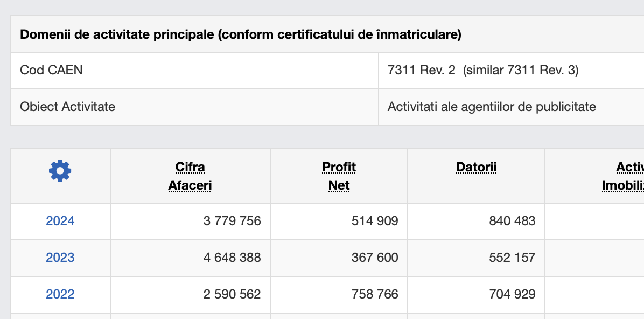Select the 3 779 756 turnover cell

click(190, 221)
